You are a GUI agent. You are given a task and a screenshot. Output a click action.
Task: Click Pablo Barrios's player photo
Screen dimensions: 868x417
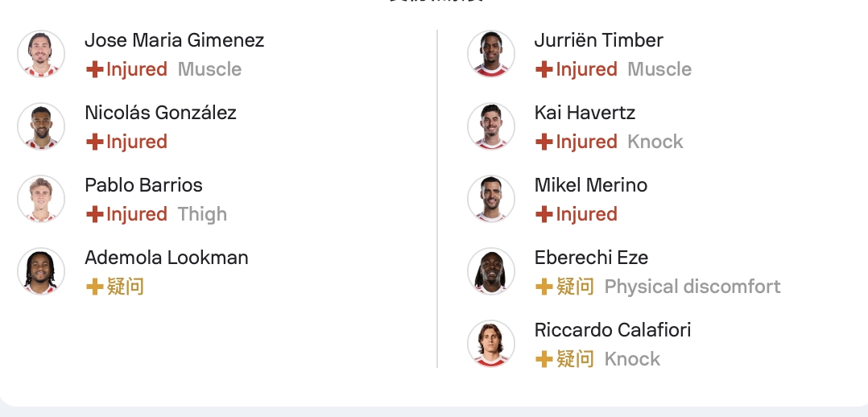tap(41, 199)
